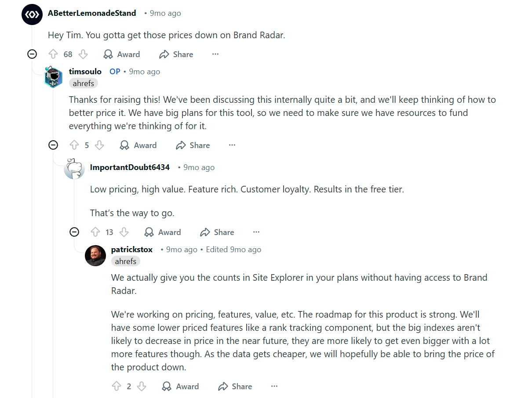Click the username patrickstox
This screenshot has width=532, height=398.
(x=131, y=249)
